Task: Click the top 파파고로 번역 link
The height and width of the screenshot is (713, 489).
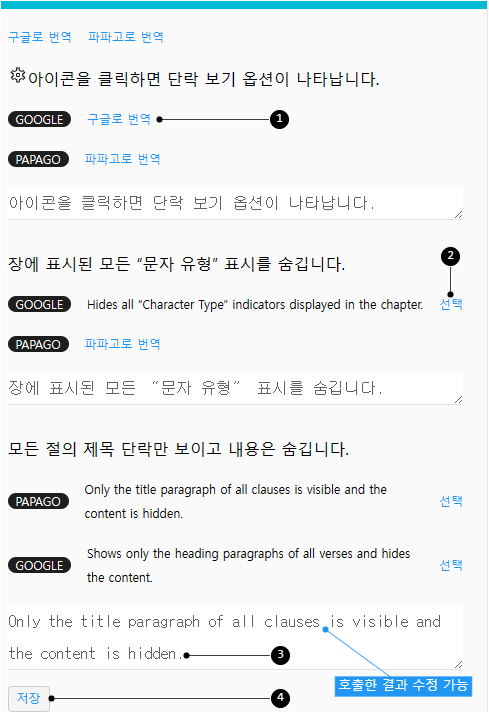Action: 126,37
